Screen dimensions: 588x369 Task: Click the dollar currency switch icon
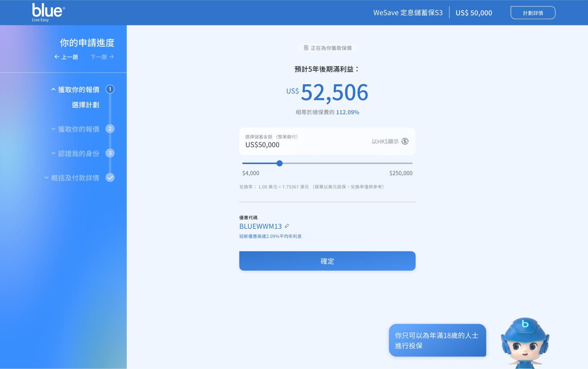(x=405, y=141)
